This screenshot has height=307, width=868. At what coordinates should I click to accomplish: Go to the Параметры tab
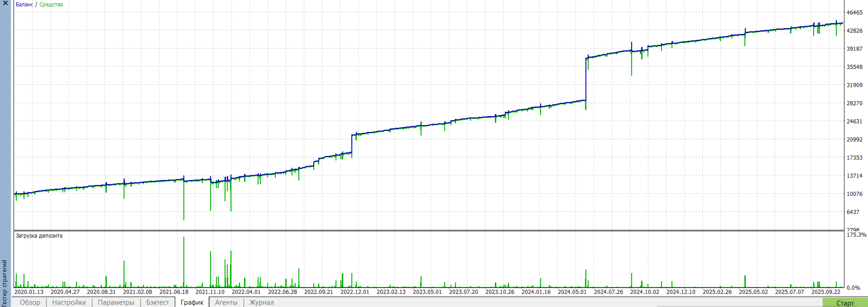[x=116, y=302]
